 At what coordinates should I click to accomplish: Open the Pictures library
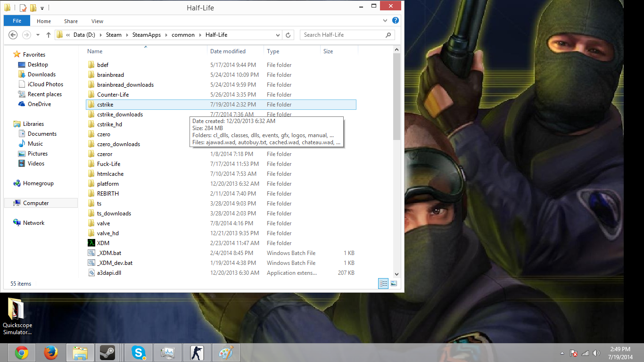point(38,154)
